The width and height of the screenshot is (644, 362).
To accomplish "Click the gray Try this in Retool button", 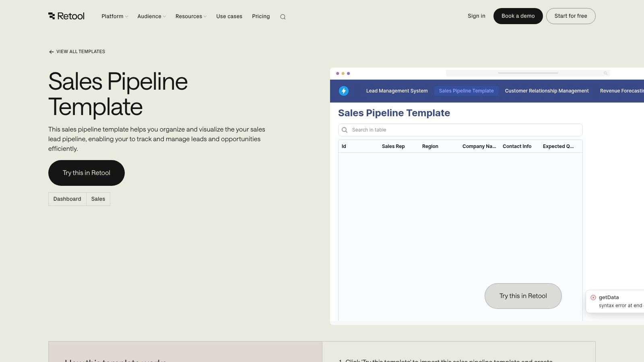I will point(523,296).
